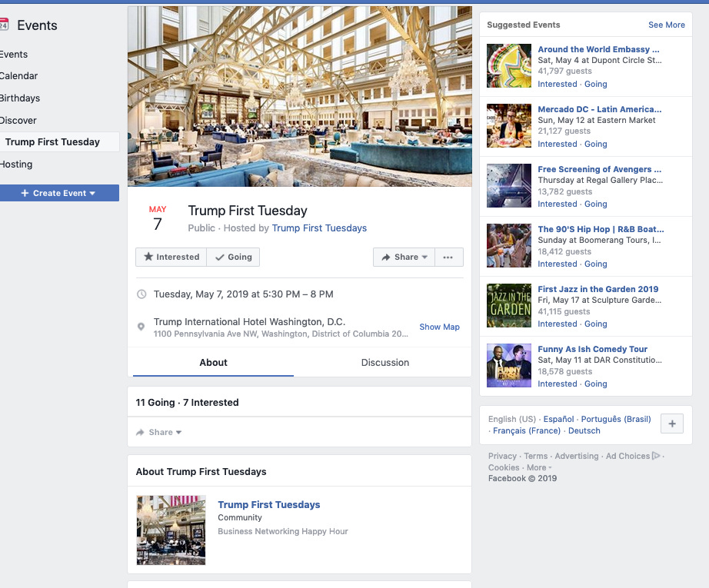
Task: Click Interested for Funny As Ish Comedy Tour
Action: [557, 384]
